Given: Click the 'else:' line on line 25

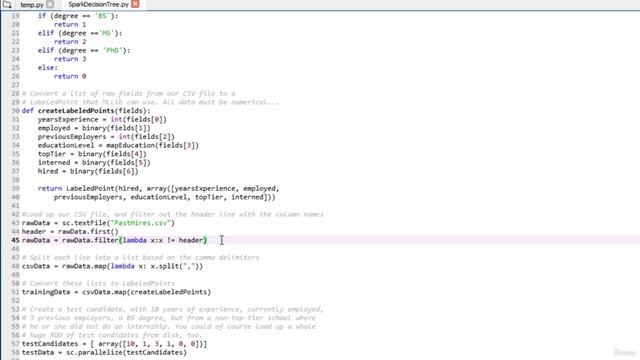Looking at the screenshot, I should pyautogui.click(x=47, y=67).
